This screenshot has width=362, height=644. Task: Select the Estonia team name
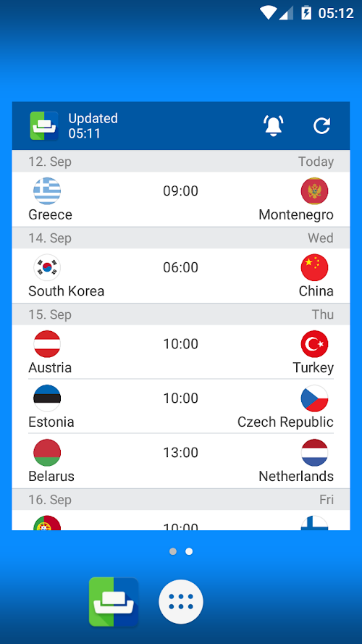coord(51,422)
